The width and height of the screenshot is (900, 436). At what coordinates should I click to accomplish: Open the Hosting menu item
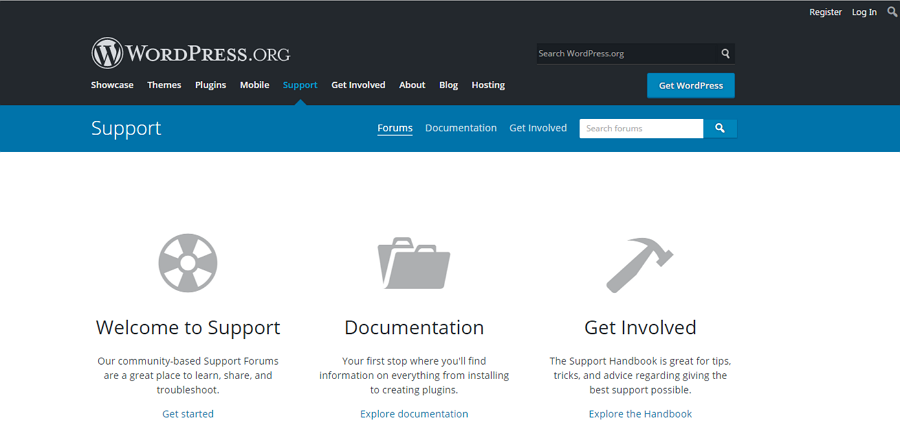pyautogui.click(x=488, y=85)
